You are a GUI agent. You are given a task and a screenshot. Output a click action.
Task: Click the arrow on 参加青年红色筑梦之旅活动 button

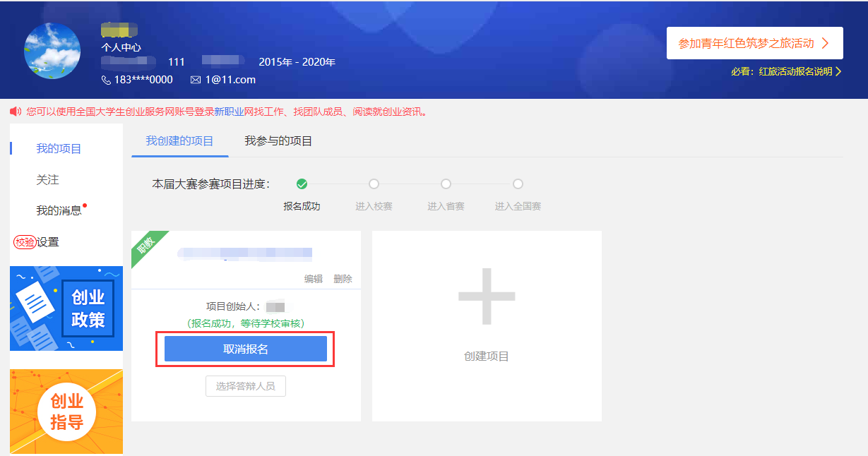tap(825, 43)
